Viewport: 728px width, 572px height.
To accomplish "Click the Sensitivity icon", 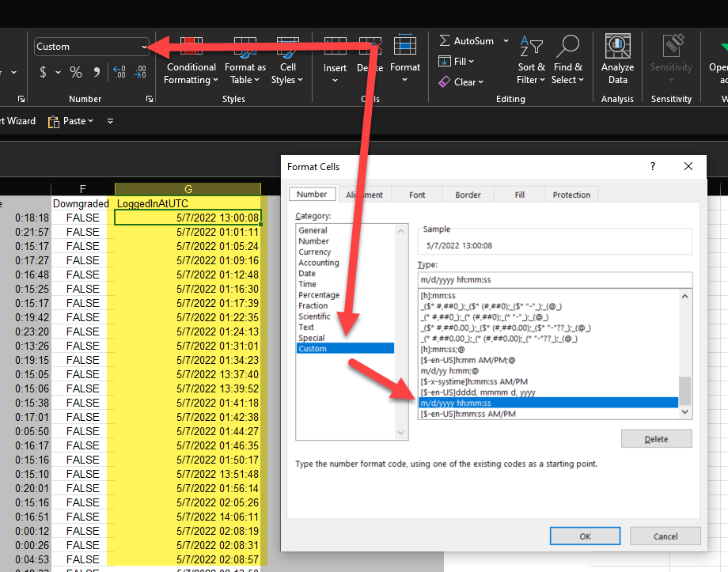I will tap(671, 46).
